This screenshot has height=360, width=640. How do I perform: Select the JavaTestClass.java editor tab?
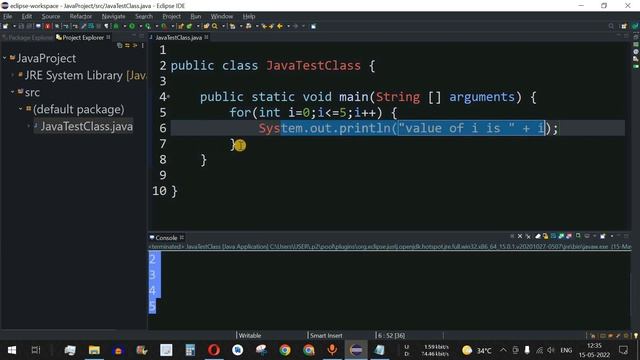pos(178,38)
